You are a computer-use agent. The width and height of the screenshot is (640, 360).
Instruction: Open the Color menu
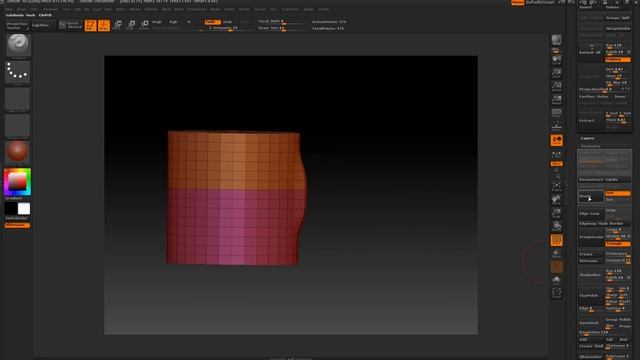34,9
